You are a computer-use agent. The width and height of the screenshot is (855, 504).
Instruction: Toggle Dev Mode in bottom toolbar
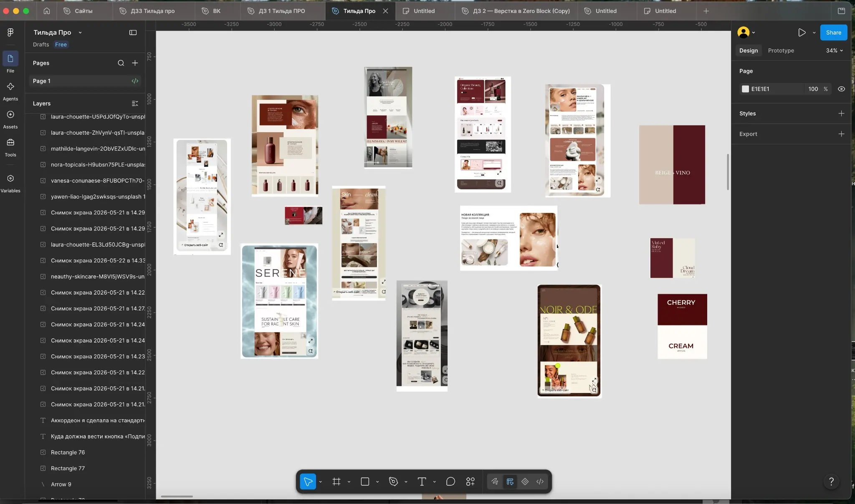540,481
